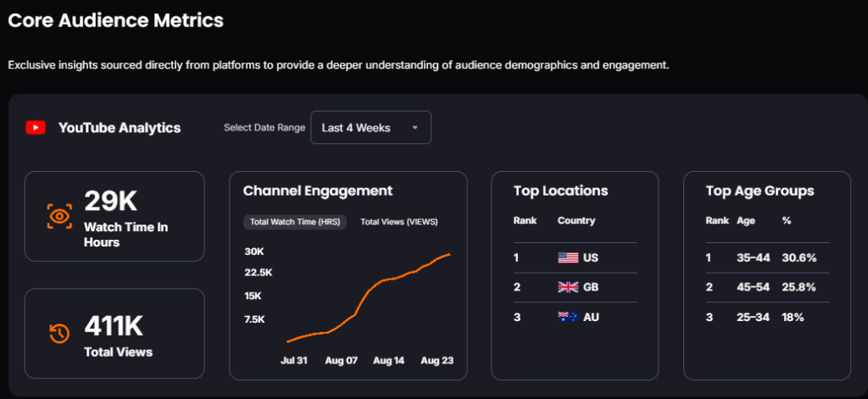Click the date range dropdown arrow

415,128
